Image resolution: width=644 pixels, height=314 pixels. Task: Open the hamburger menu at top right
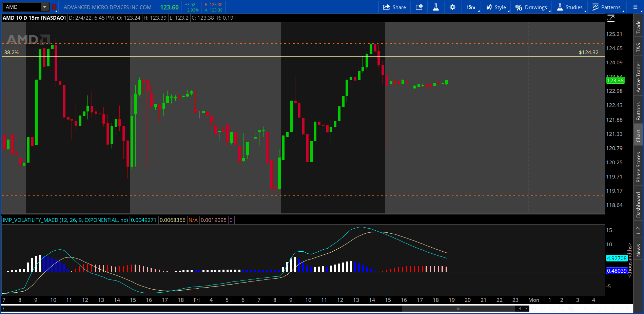point(635,7)
